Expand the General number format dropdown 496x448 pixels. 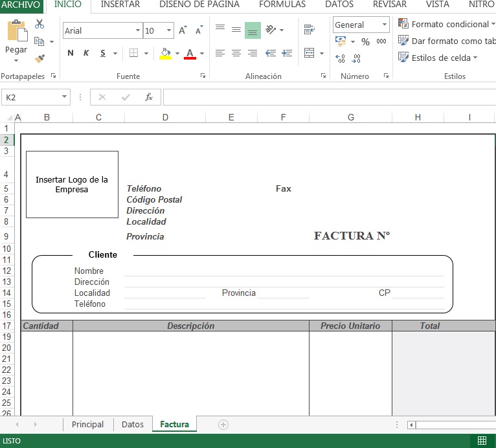[385, 25]
